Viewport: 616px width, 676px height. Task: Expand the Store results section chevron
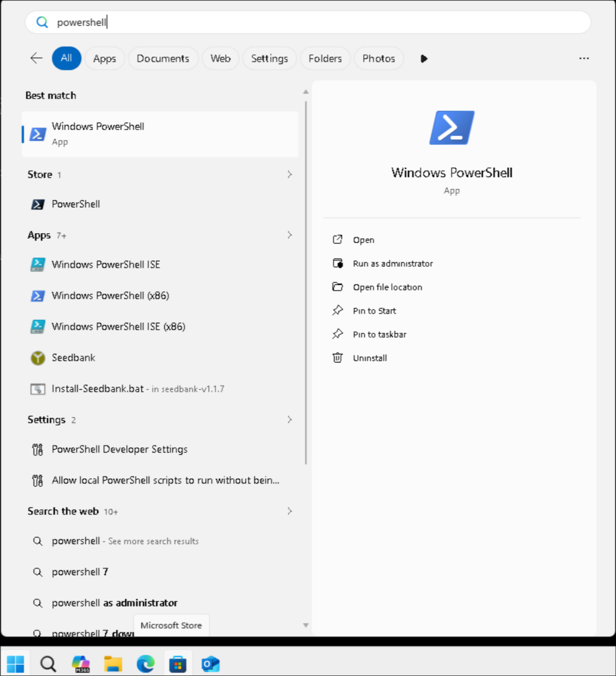290,174
